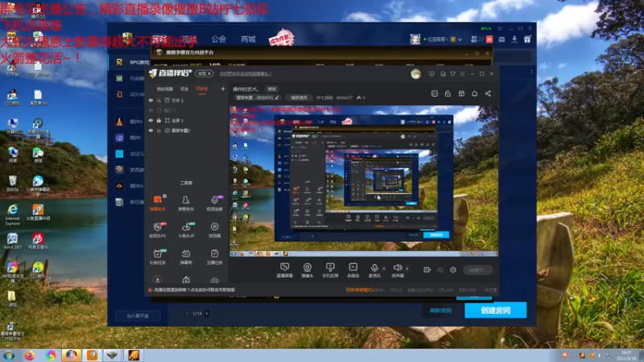This screenshot has width=644, height=362.
Task: Open the status bar help message link
Action: point(194,290)
